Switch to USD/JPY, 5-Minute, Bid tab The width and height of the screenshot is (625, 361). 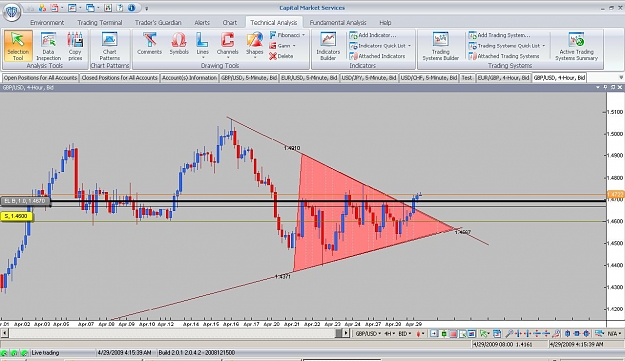coord(369,78)
